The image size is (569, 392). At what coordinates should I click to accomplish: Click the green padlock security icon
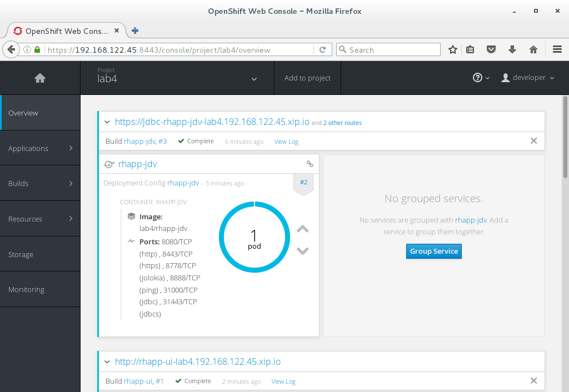[37, 49]
